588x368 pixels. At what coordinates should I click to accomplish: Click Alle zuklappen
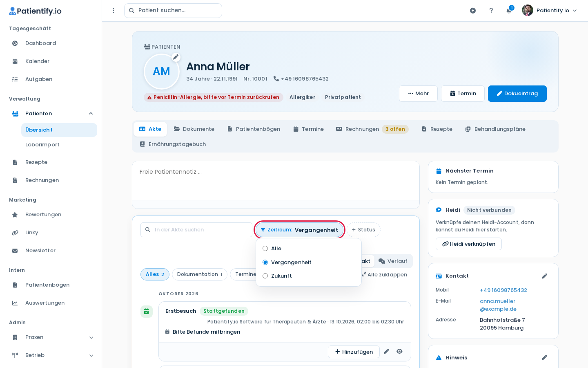pyautogui.click(x=384, y=275)
